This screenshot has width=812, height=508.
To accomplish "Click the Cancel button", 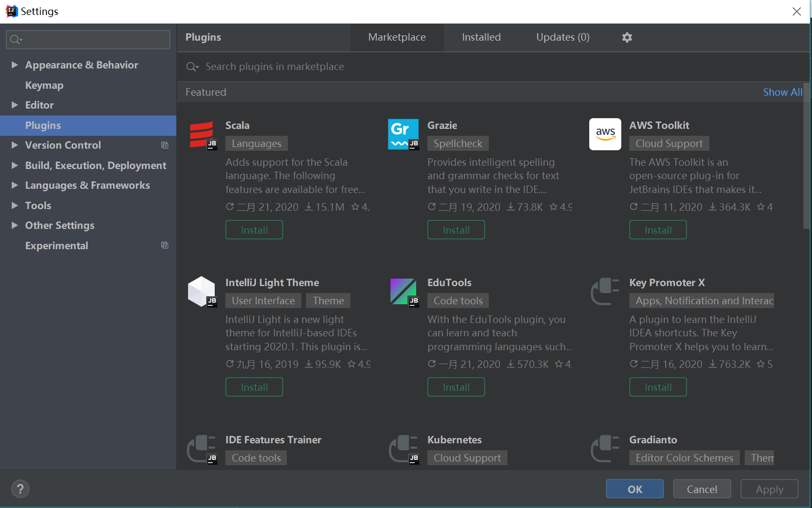I will pyautogui.click(x=702, y=489).
